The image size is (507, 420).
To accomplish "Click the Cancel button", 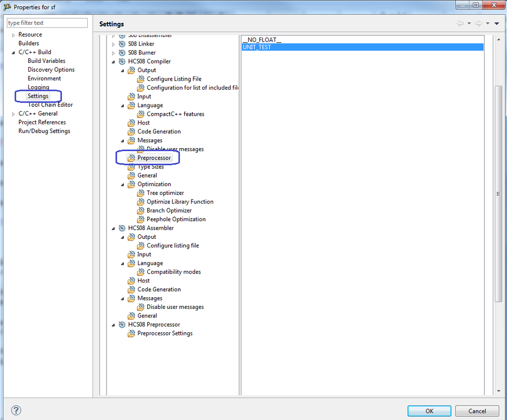I will 477,411.
